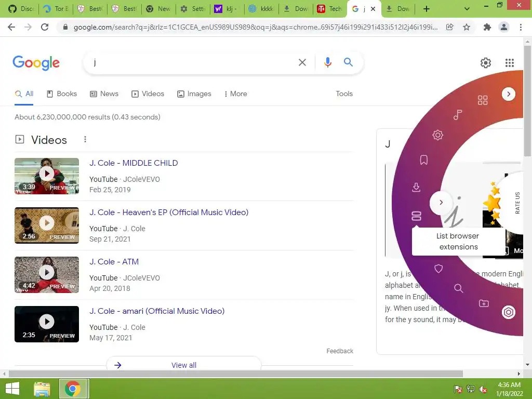The image size is (532, 399).
Task: Close the active Google tab
Action: coord(373,9)
